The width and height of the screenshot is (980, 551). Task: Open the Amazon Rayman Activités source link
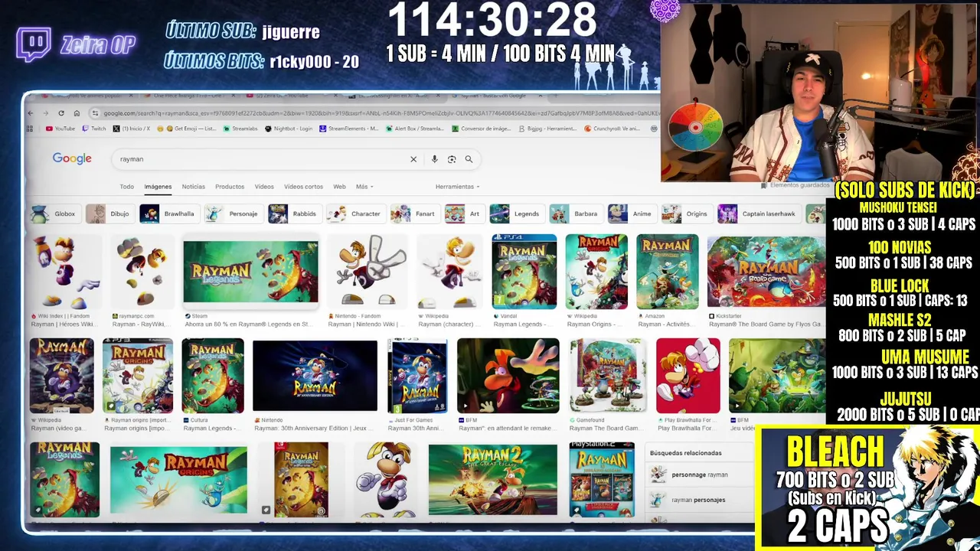pyautogui.click(x=667, y=320)
